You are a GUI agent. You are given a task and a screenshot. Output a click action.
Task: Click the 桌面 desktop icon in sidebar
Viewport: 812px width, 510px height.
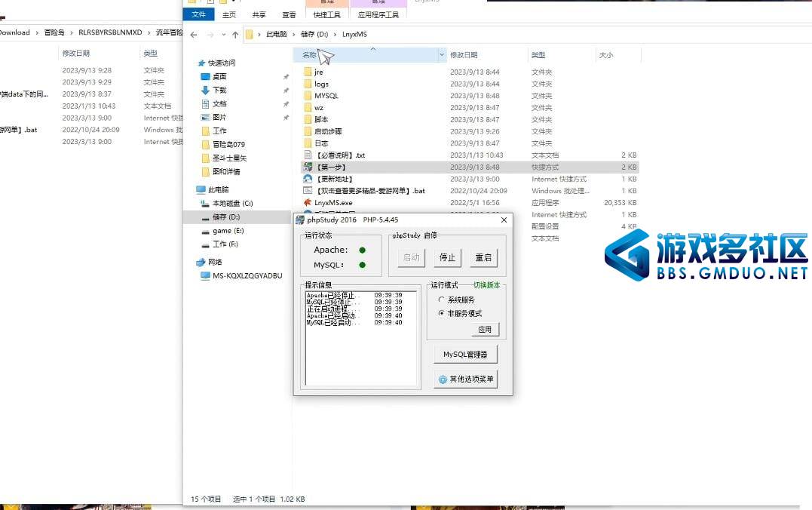(205, 77)
